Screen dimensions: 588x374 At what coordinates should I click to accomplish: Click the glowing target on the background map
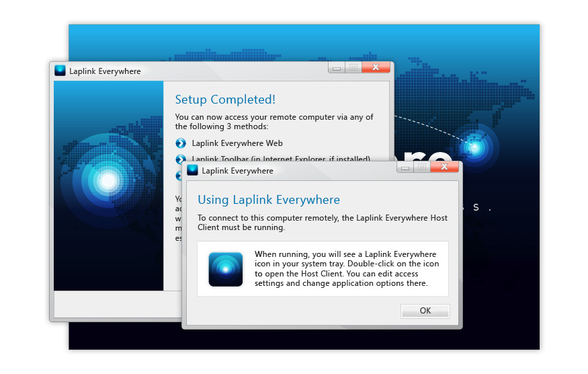(x=474, y=147)
